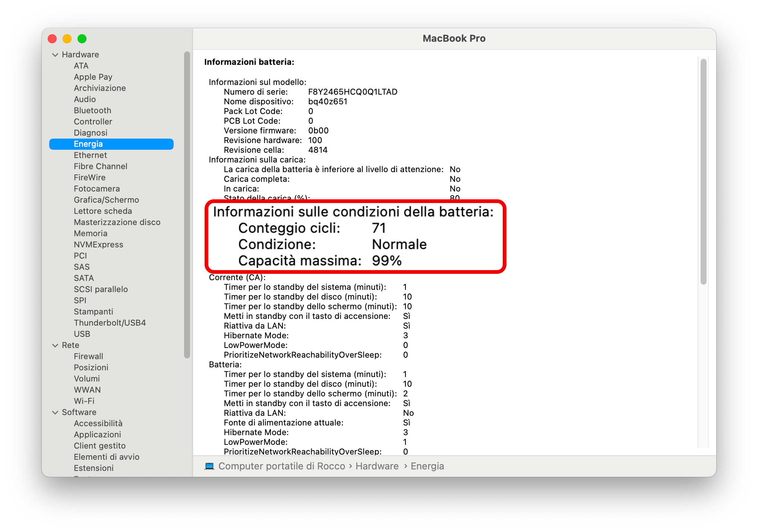Screen dimensions: 758x532
Task: Open Lettore scheda in the sidebar
Action: [103, 211]
